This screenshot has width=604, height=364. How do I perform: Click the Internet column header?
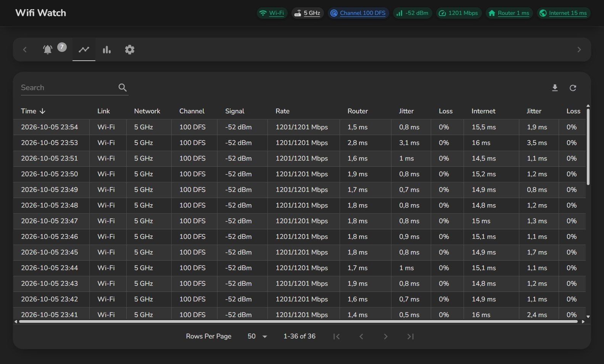(x=483, y=111)
